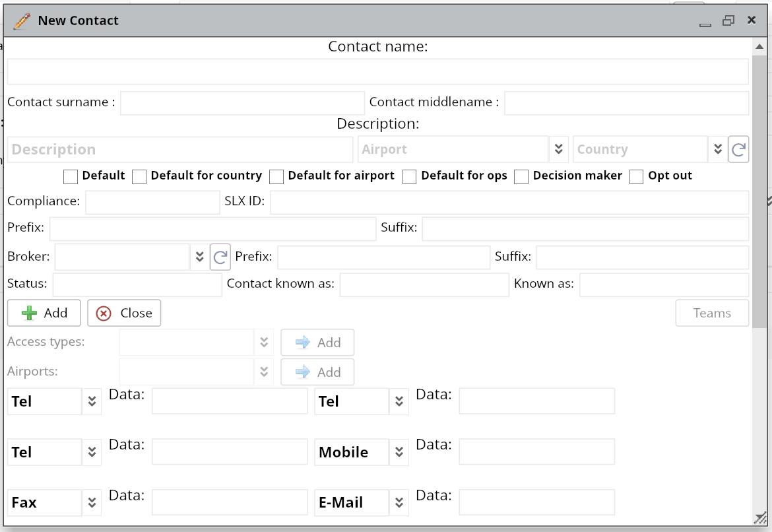Toggle the Decision maker checkbox
This screenshot has height=532, width=772.
(x=521, y=176)
